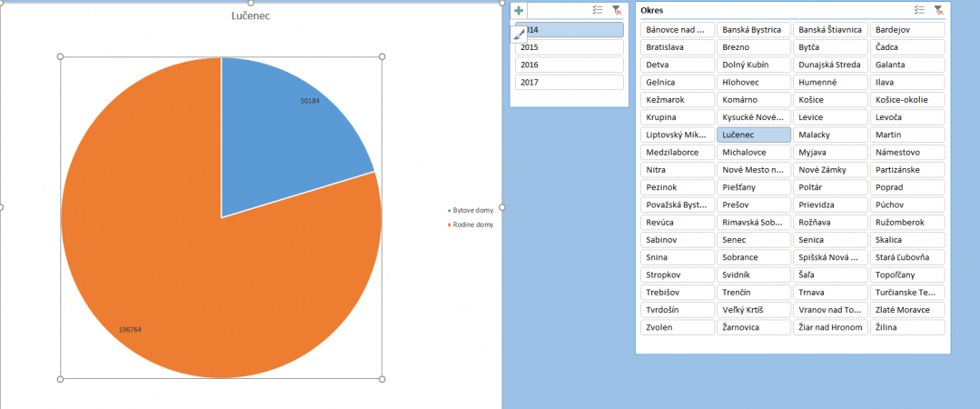980x409 pixels.
Task: Filter the chart by year 2016
Action: pos(569,65)
